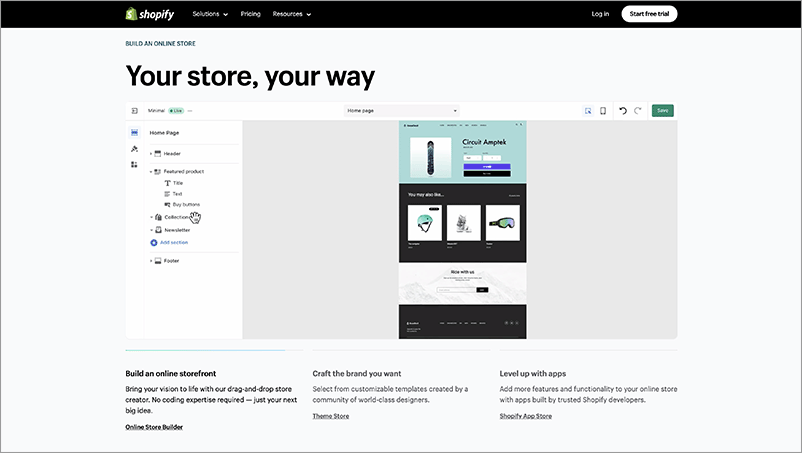Screen dimensions: 802x453
Task: Click the redo arrow
Action: coord(637,111)
